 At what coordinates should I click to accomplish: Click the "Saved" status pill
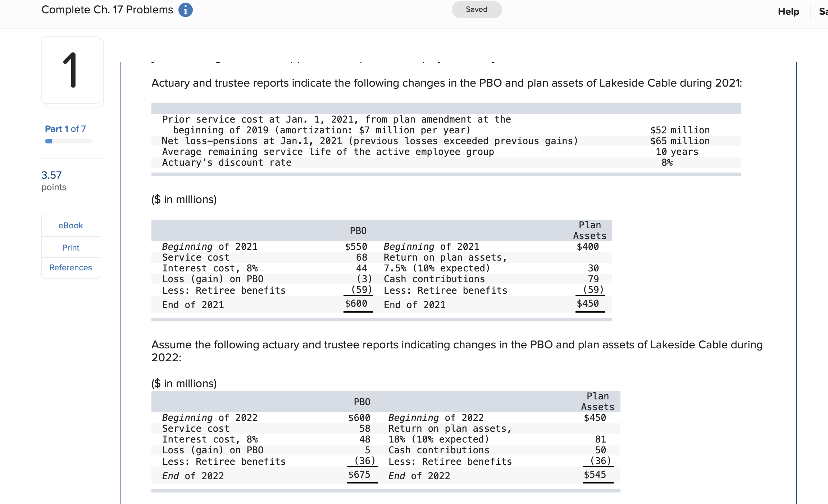476,9
